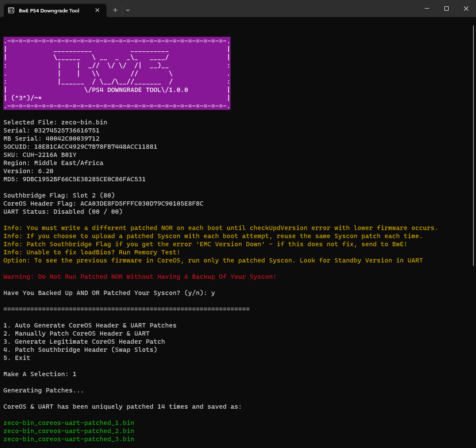476x448 pixels.
Task: Click 'Version: 6.20' line
Action: [28, 171]
